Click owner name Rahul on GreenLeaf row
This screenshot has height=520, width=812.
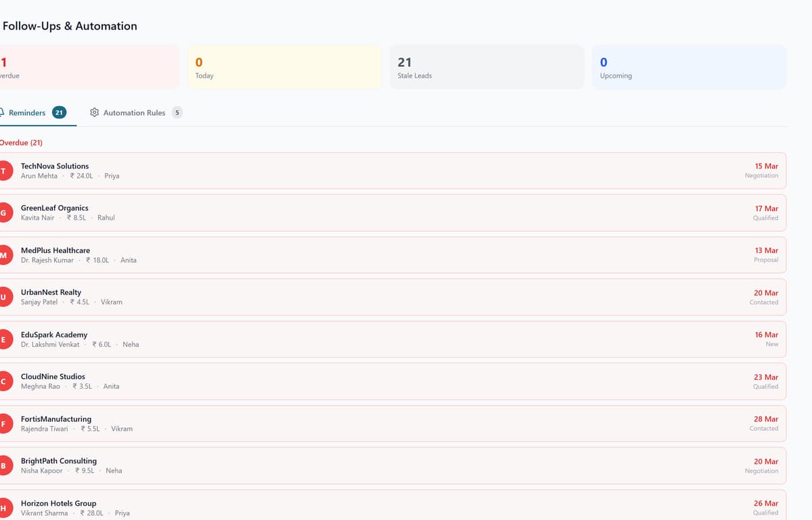[x=106, y=218]
